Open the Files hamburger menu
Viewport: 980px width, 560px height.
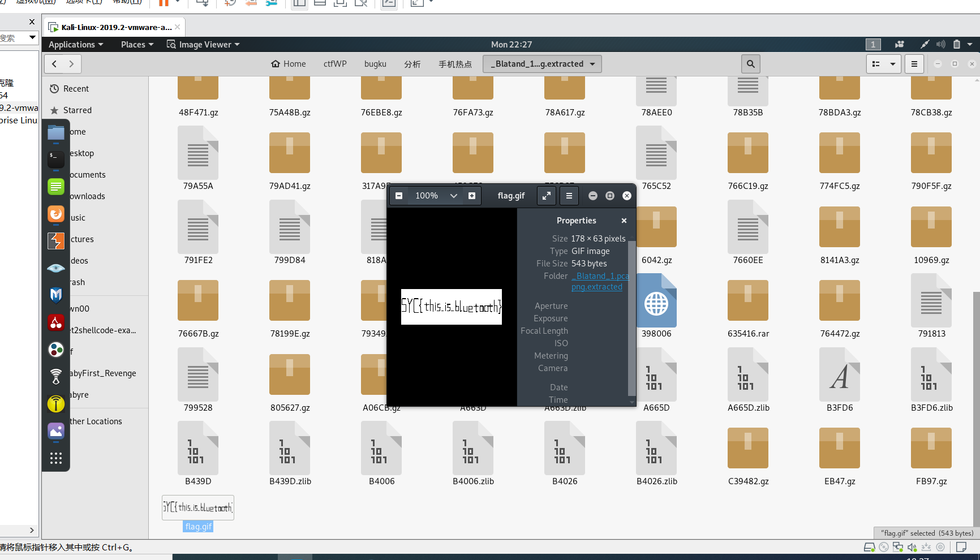[914, 64]
